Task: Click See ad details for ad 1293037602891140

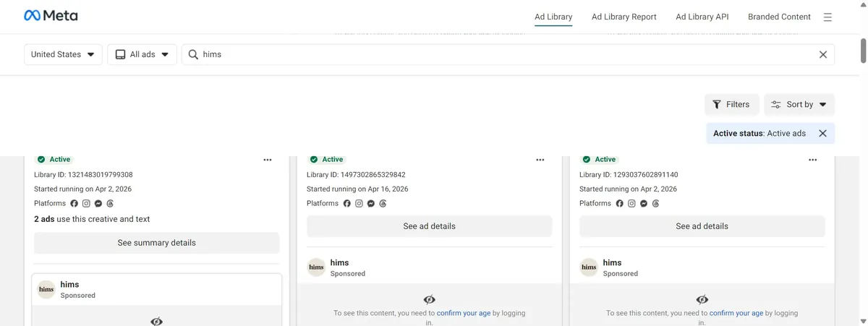Action: (x=702, y=226)
